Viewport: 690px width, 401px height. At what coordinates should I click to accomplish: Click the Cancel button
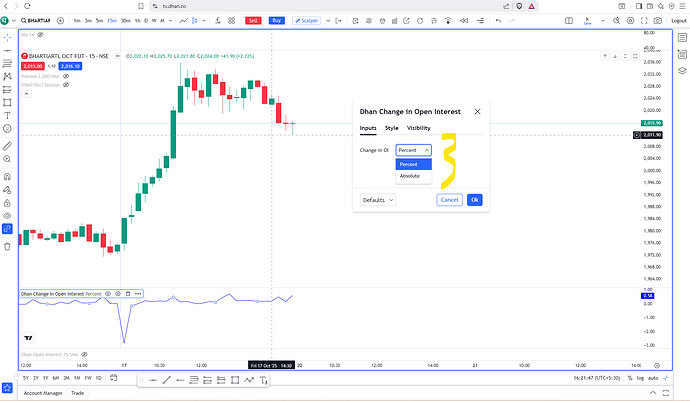449,200
